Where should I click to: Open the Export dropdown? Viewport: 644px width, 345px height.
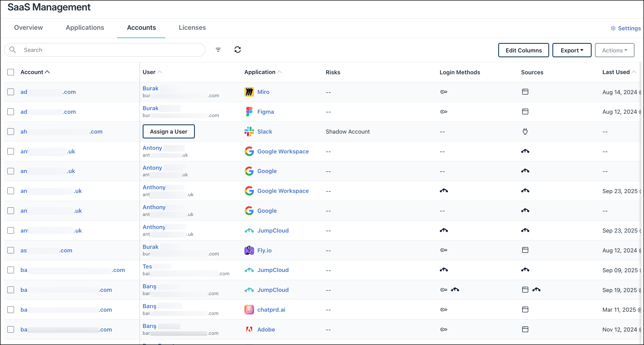572,50
